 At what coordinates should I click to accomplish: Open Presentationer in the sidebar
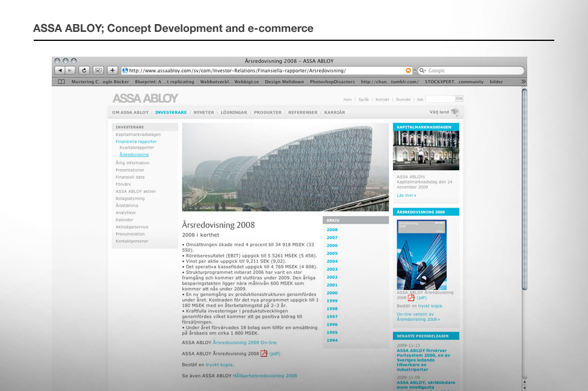[130, 170]
